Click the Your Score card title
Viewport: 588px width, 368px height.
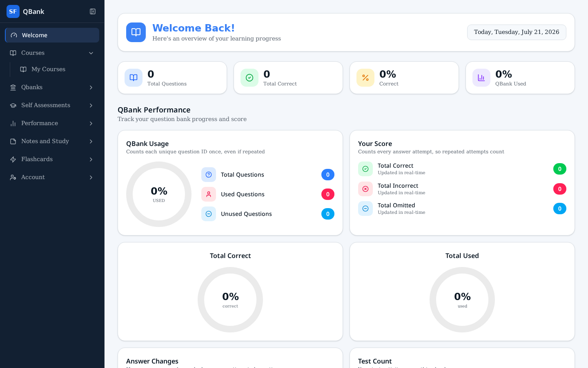375,144
